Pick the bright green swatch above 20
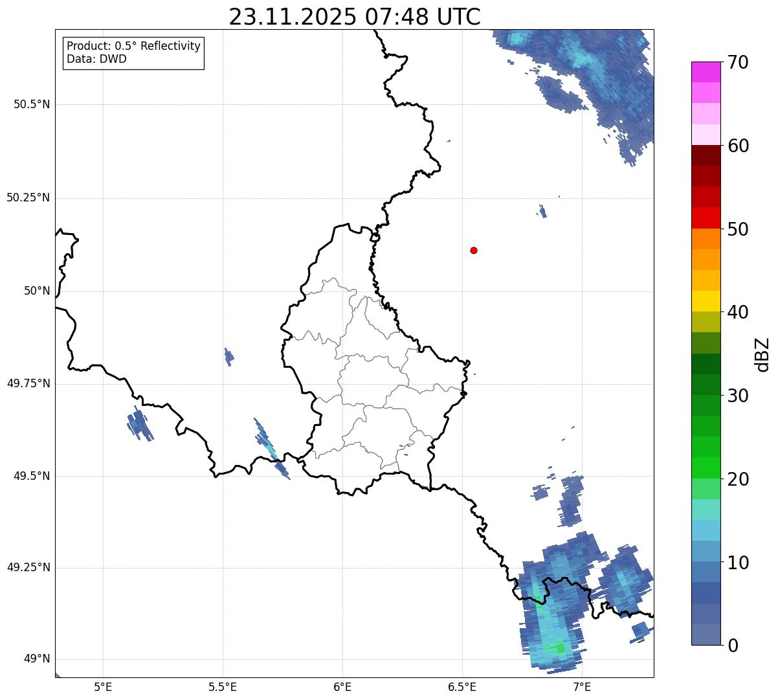 pyautogui.click(x=706, y=468)
